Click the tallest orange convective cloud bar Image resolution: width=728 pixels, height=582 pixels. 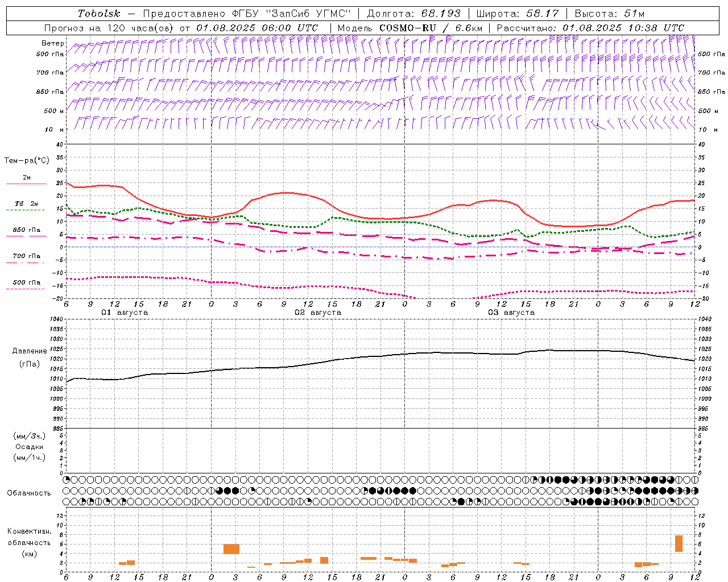pyautogui.click(x=679, y=543)
